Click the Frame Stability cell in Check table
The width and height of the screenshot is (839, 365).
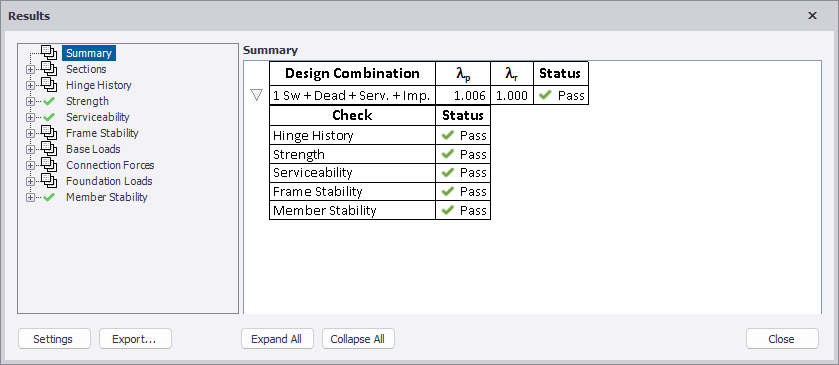pos(352,192)
